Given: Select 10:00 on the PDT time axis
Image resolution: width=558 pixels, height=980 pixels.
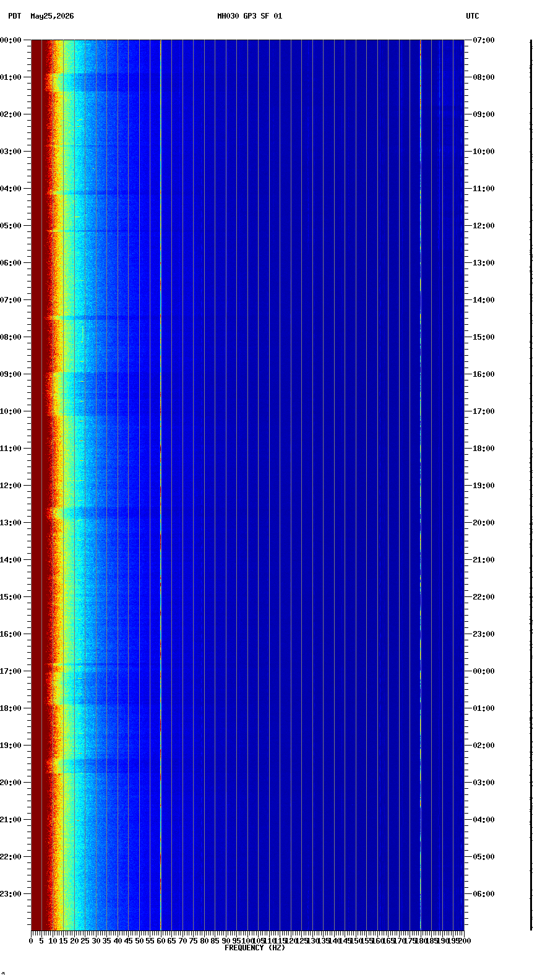Looking at the screenshot, I should (x=11, y=411).
